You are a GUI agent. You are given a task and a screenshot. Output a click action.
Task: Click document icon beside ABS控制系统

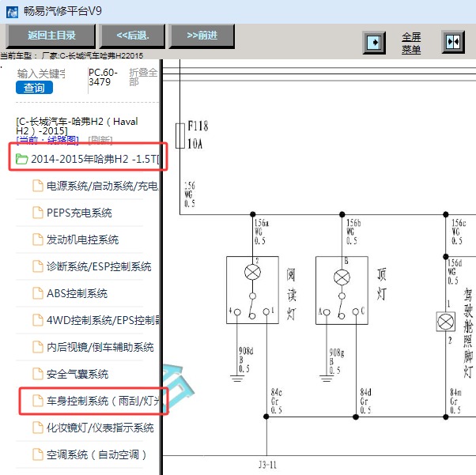pos(38,293)
